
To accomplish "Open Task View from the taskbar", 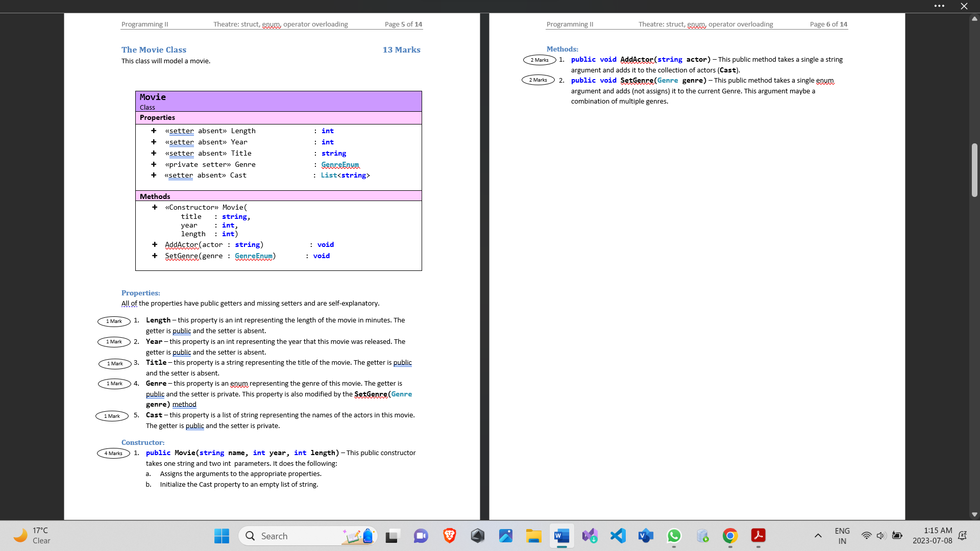I will (x=391, y=536).
